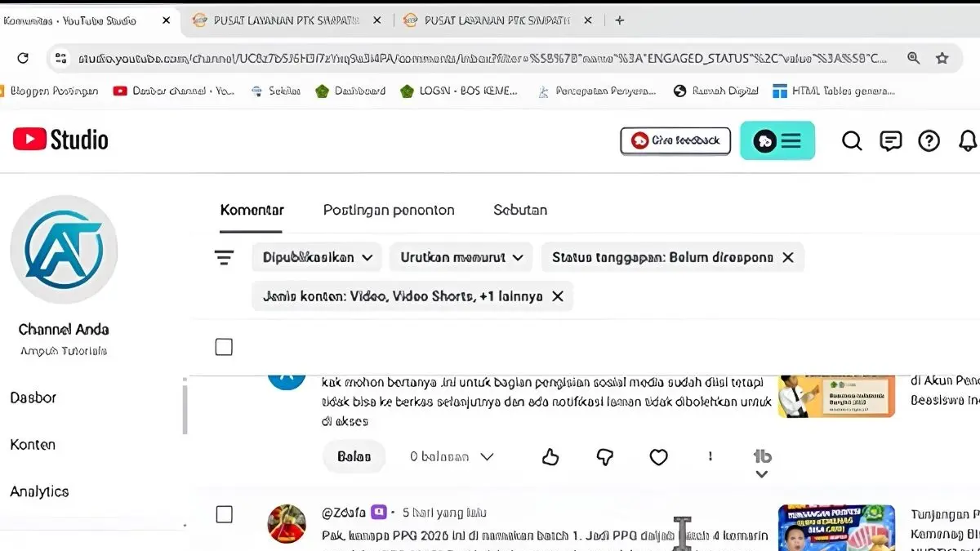The image size is (980, 551).
Task: Open the first comment's video thumbnail
Action: click(x=836, y=396)
